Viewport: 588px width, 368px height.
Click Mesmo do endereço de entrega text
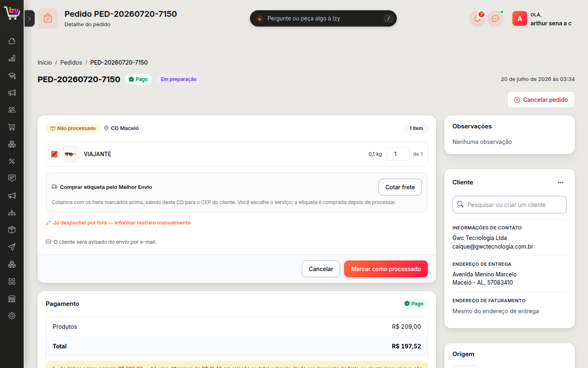coord(495,311)
